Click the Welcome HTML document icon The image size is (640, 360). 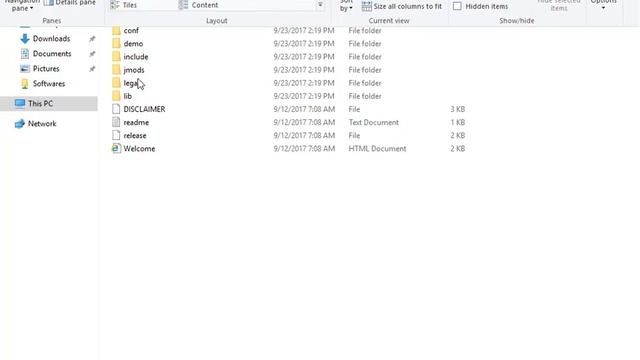116,148
